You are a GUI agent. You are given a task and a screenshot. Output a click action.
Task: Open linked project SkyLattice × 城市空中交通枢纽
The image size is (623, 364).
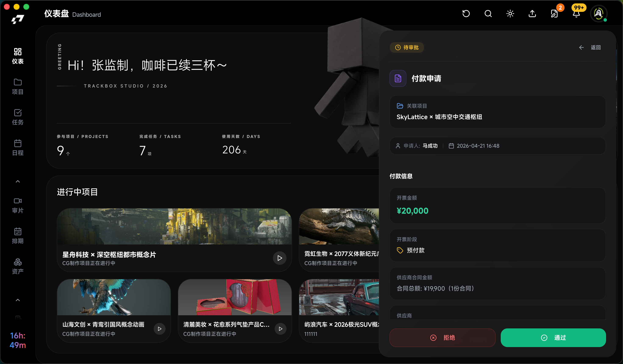[x=439, y=117]
